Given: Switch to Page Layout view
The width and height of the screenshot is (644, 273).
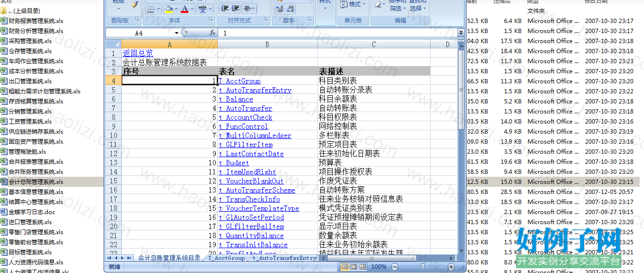Looking at the screenshot, I should 354,266.
